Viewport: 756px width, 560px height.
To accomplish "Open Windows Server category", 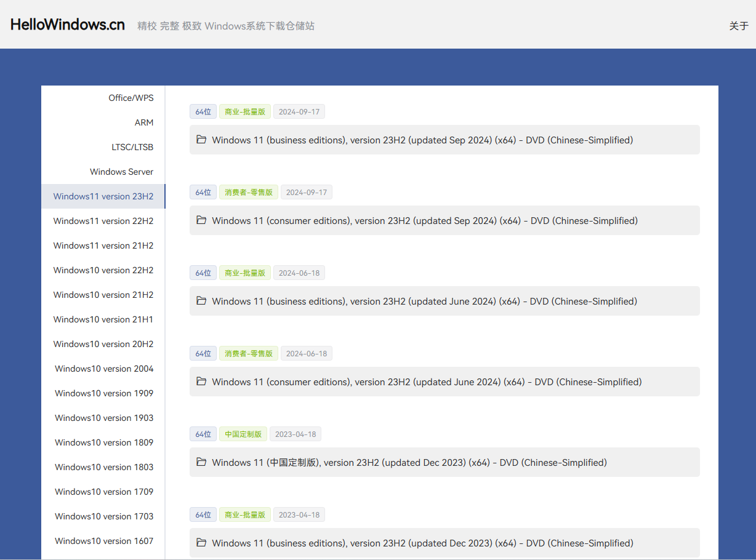I will [x=121, y=172].
